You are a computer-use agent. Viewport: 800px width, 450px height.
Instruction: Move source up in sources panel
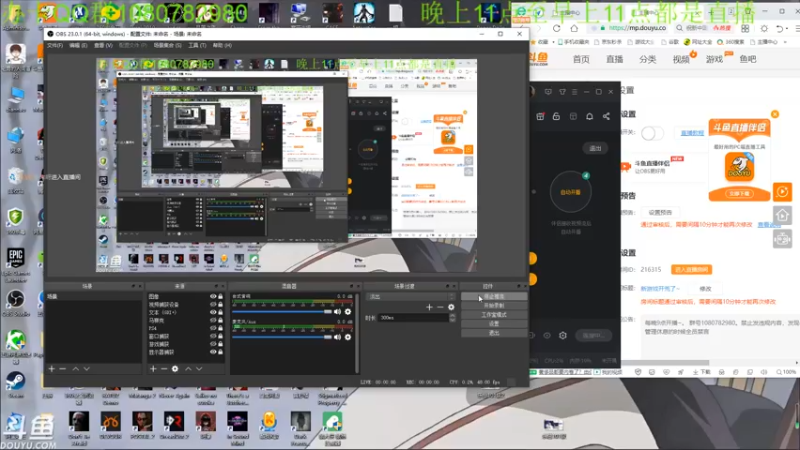coord(188,368)
